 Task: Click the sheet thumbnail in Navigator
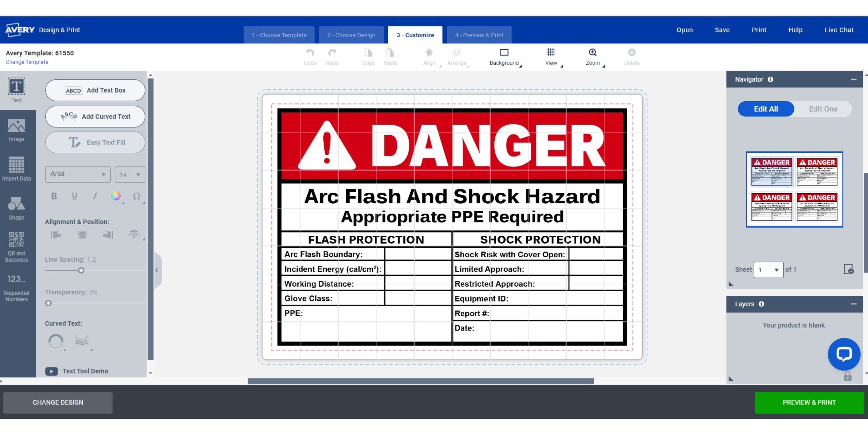794,190
